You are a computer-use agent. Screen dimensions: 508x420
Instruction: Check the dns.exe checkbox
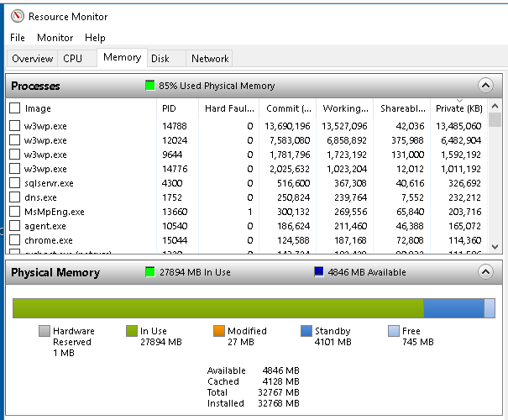pos(14,197)
